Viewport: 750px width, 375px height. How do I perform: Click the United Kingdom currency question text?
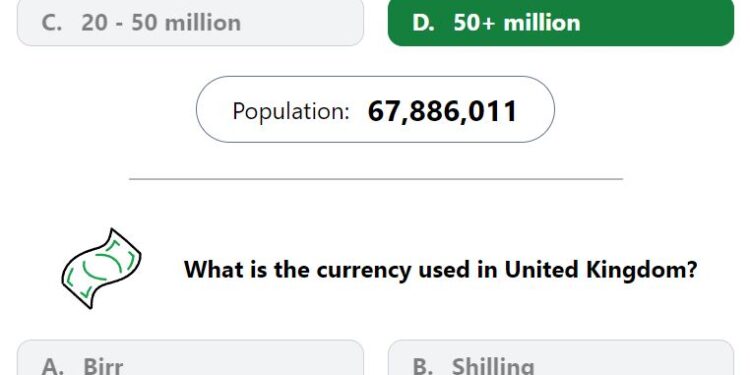tap(441, 270)
